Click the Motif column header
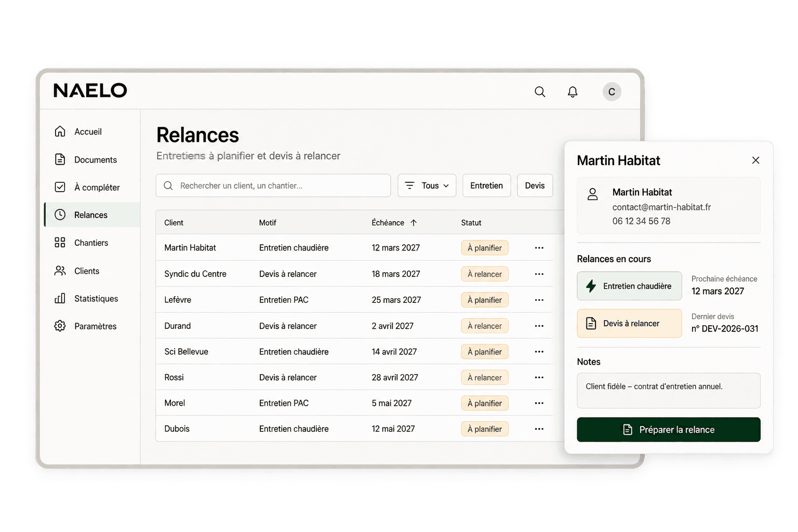 tap(268, 223)
